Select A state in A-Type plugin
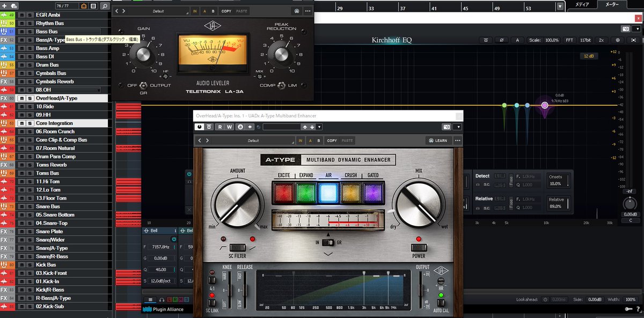The width and height of the screenshot is (644, 318). (310, 140)
